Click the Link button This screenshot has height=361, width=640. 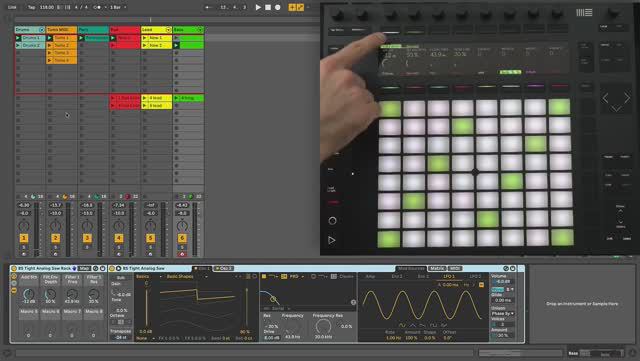(x=12, y=7)
